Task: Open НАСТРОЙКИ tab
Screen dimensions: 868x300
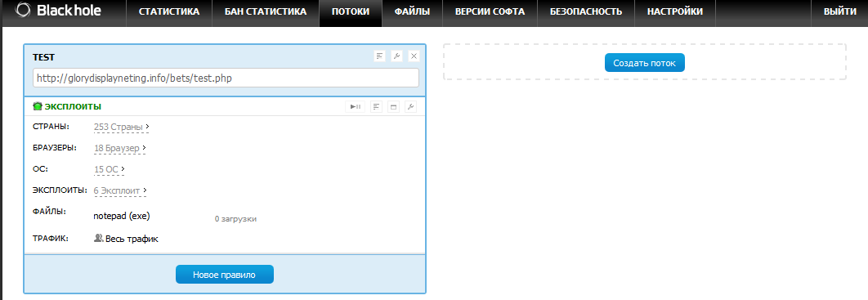Action: tap(675, 11)
